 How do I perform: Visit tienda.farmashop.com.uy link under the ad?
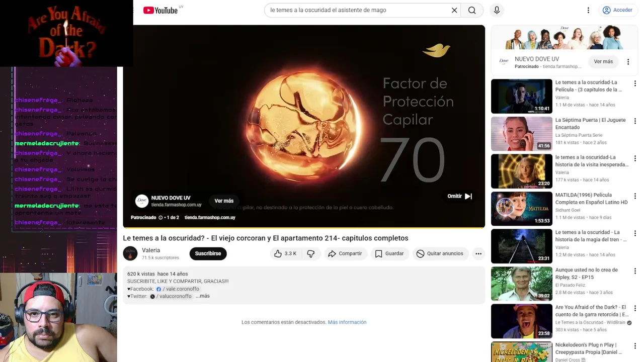point(210,218)
